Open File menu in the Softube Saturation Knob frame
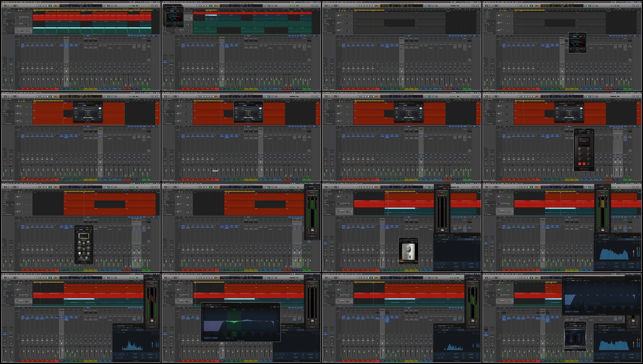The width and height of the screenshot is (643, 364). [x=332, y=183]
